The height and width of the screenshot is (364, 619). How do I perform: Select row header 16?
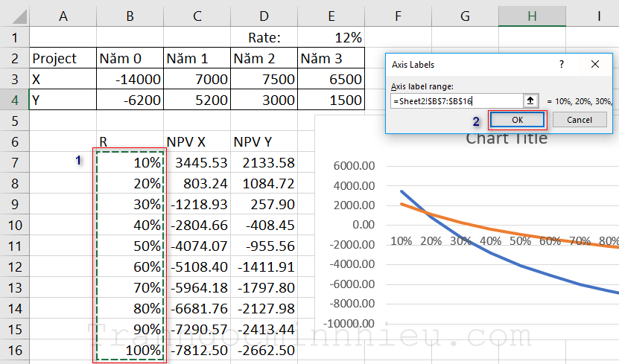coord(14,350)
